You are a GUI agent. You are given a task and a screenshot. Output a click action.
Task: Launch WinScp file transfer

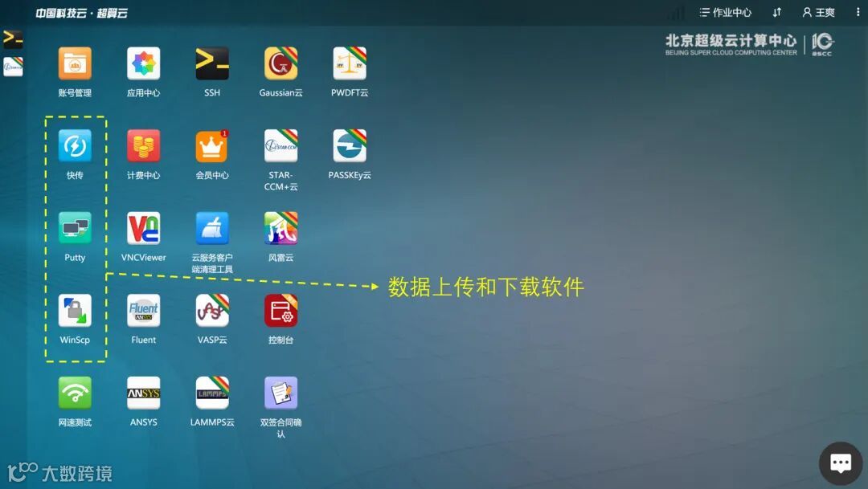tap(75, 310)
